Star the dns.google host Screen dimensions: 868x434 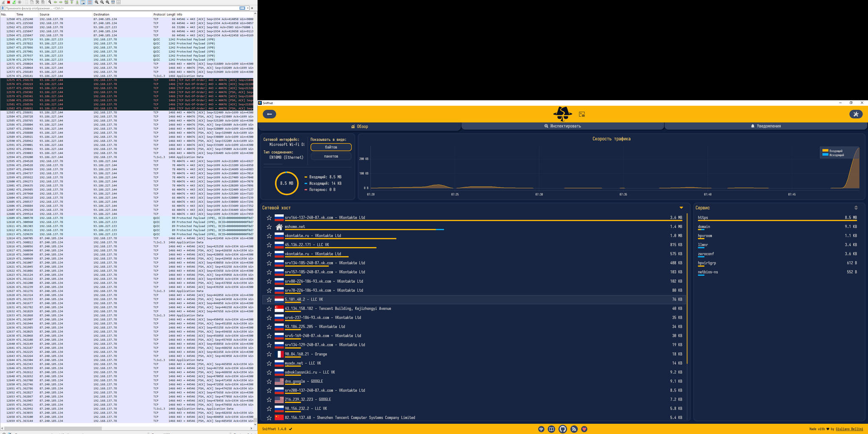(x=269, y=381)
